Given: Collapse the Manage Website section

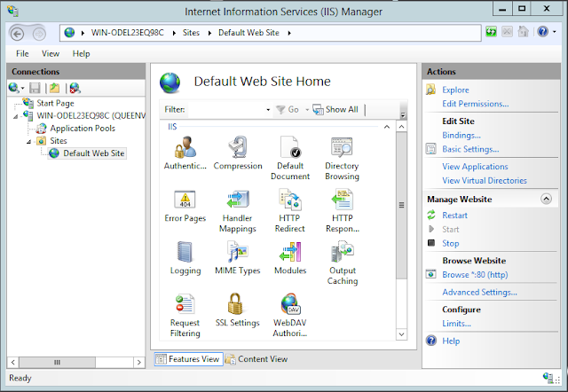Looking at the screenshot, I should tap(546, 199).
